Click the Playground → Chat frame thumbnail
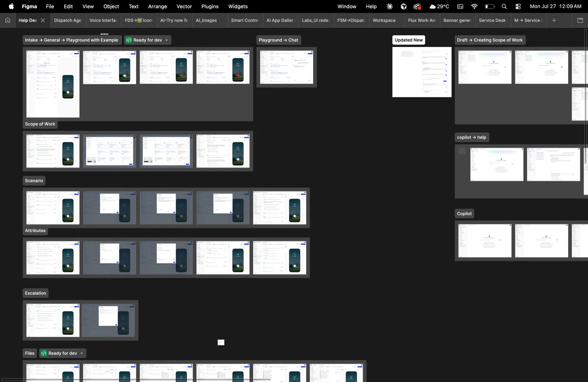 pyautogui.click(x=287, y=67)
